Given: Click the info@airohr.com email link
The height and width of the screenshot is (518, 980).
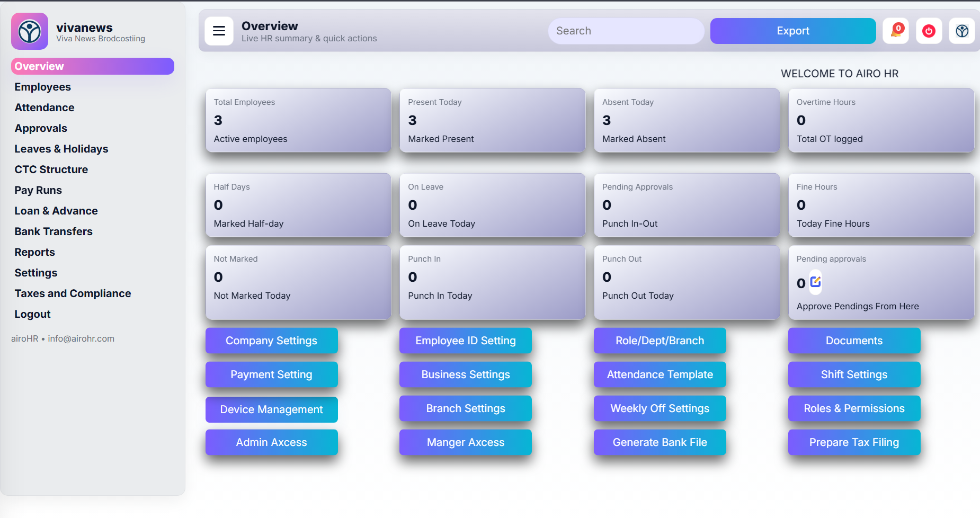Looking at the screenshot, I should 81,338.
